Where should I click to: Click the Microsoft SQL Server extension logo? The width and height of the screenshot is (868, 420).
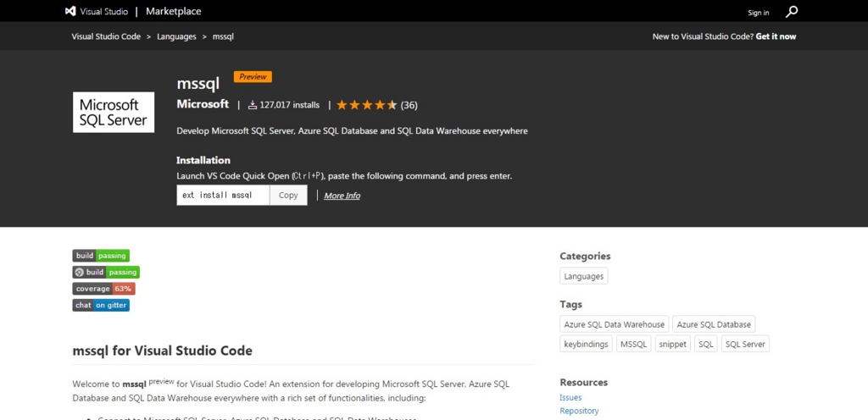[114, 112]
